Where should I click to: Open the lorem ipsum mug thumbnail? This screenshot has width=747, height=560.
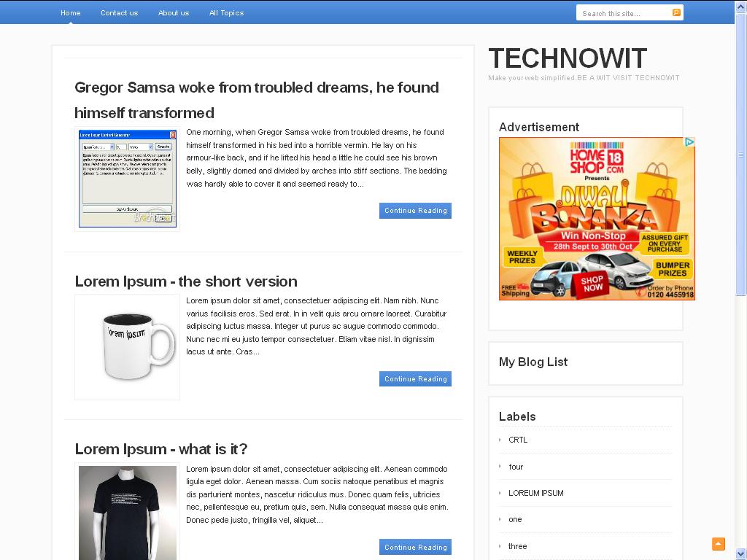click(127, 347)
